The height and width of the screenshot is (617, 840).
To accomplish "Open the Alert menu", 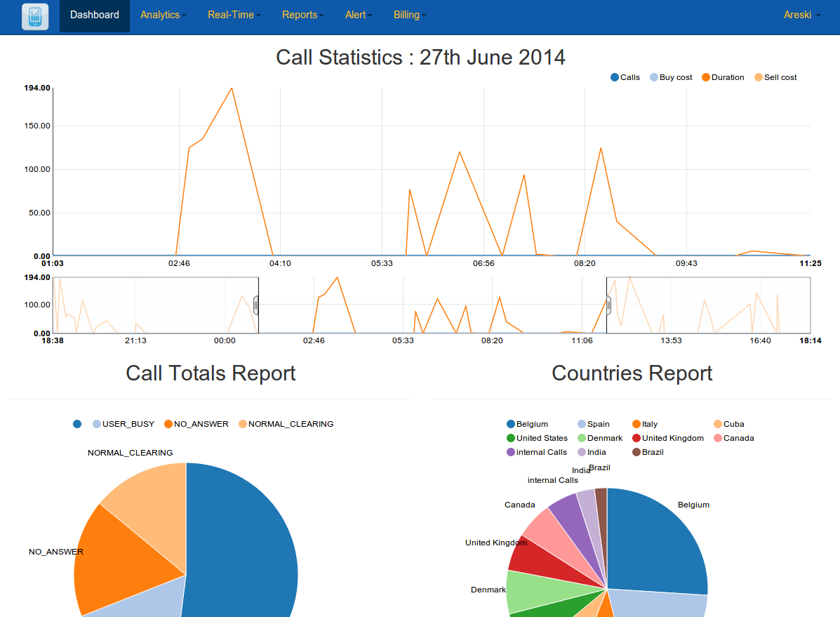I will point(358,15).
